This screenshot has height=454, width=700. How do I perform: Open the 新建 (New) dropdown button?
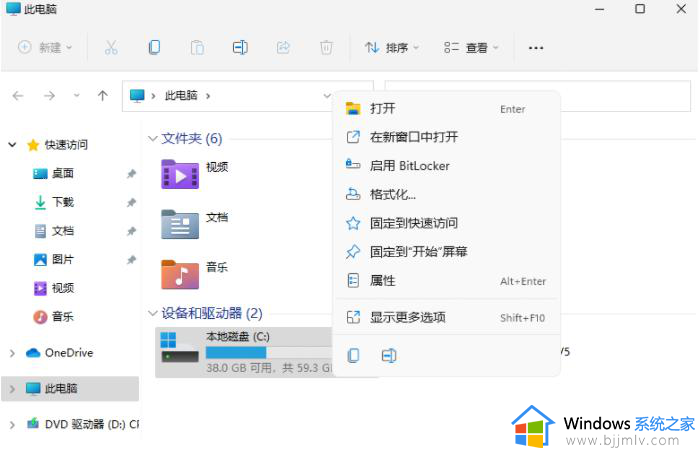point(45,47)
